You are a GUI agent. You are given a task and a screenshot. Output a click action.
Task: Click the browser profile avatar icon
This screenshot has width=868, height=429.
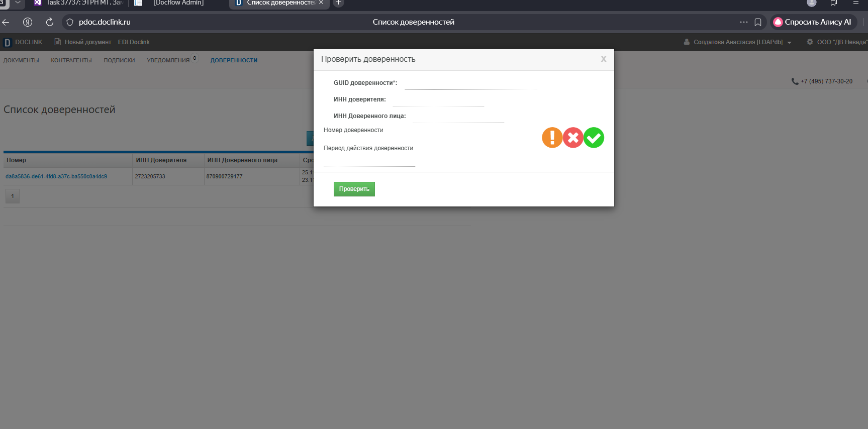point(812,3)
